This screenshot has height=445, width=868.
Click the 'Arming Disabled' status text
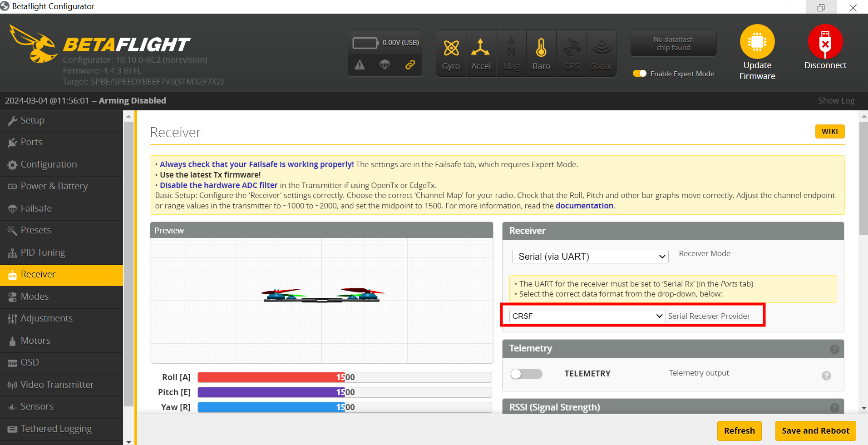point(132,101)
